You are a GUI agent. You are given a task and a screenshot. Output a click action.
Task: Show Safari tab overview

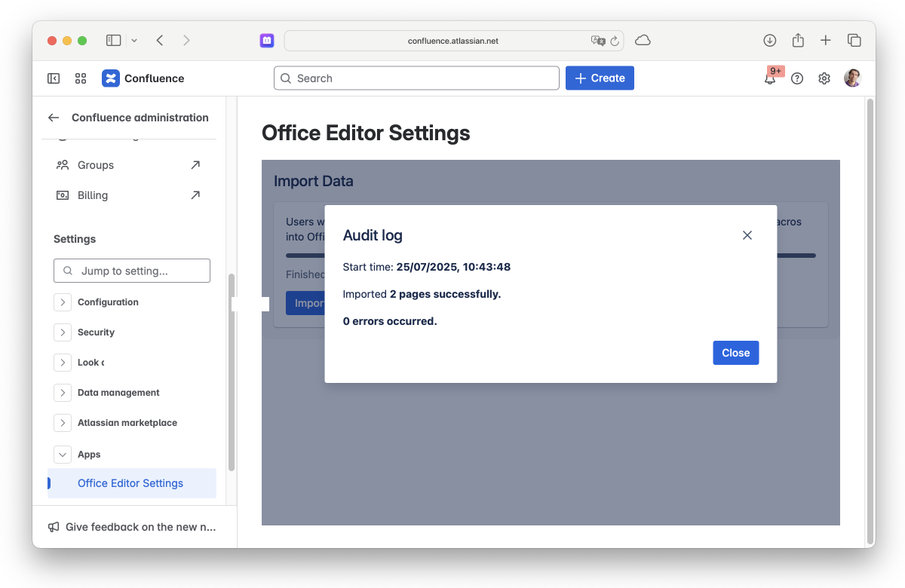(x=854, y=40)
